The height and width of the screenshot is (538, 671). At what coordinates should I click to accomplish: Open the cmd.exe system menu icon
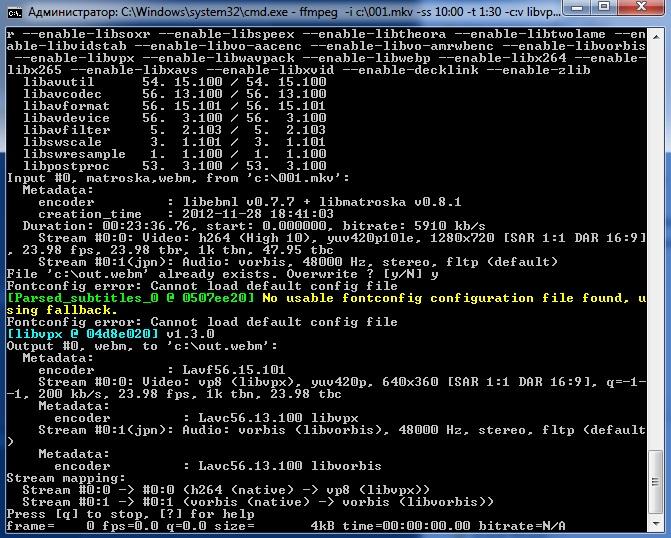(15, 12)
